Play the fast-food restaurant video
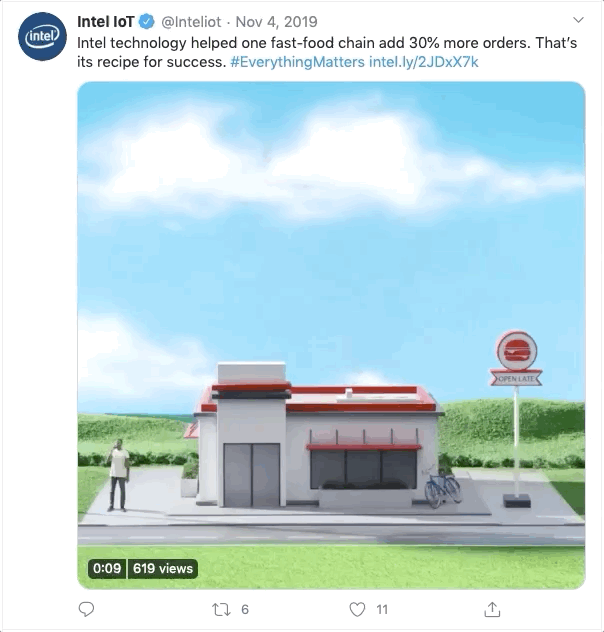The width and height of the screenshot is (604, 632). click(x=331, y=335)
